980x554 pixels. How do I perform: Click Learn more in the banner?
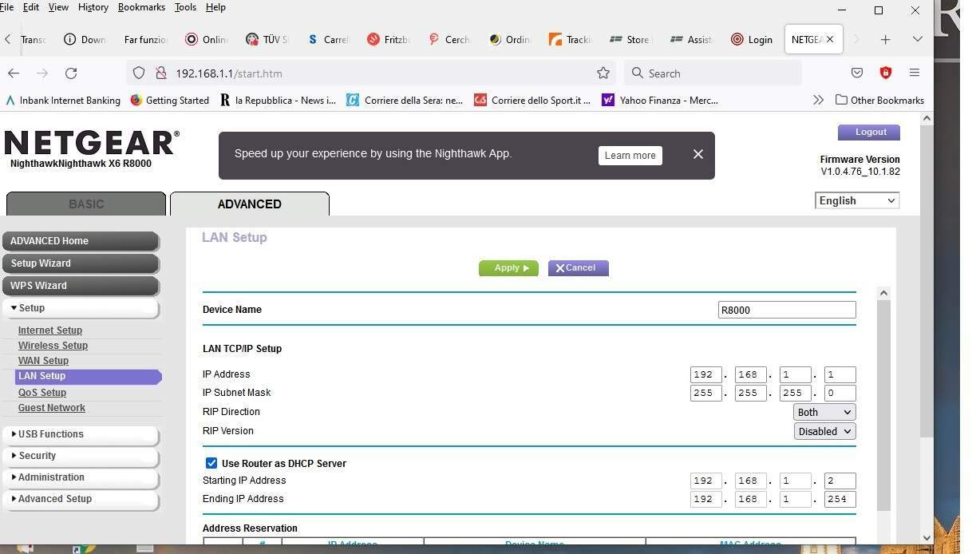click(x=630, y=156)
